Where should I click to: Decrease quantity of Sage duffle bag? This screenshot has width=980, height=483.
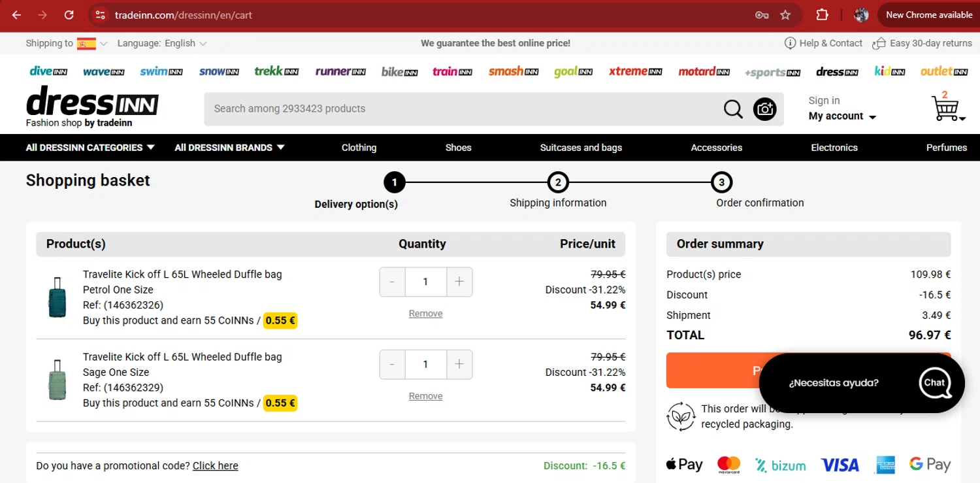click(392, 364)
